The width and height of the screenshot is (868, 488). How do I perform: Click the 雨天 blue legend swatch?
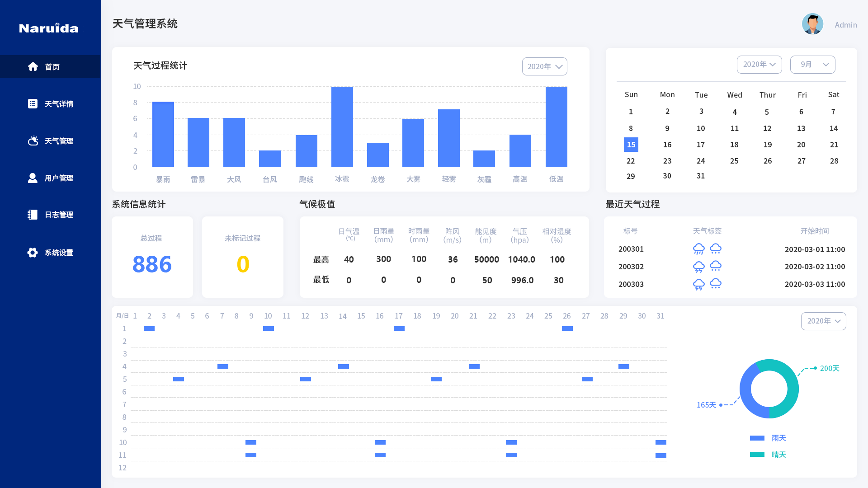click(757, 438)
